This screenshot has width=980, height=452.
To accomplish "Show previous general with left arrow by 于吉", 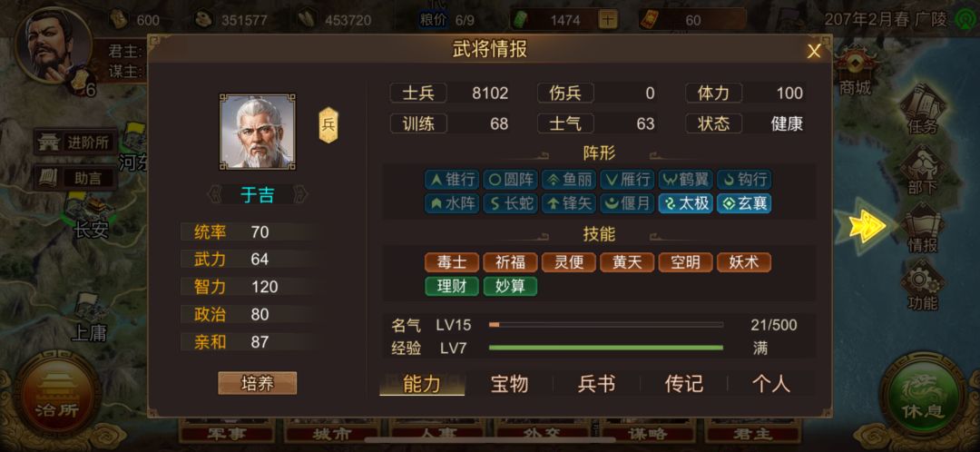I will 214,196.
